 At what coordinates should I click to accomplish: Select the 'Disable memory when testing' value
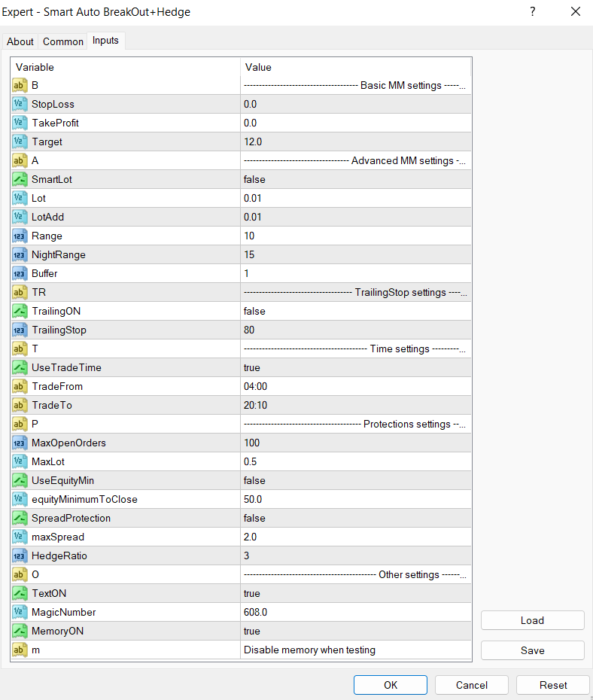coord(356,650)
